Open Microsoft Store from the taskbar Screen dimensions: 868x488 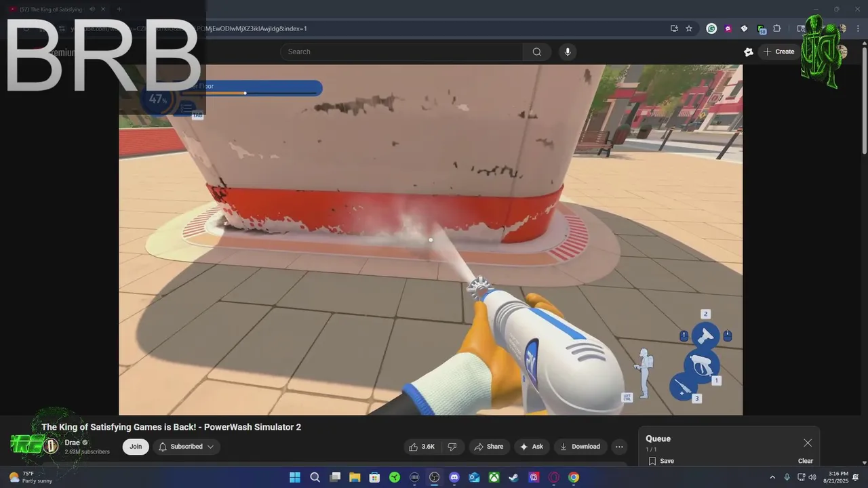374,477
